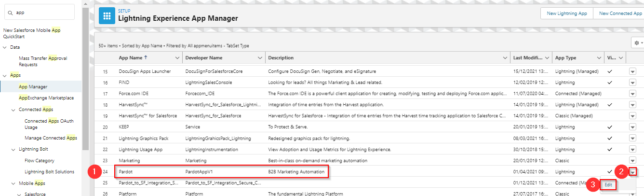
Task: Collapse the Connected Apps tree node
Action: click(13, 110)
